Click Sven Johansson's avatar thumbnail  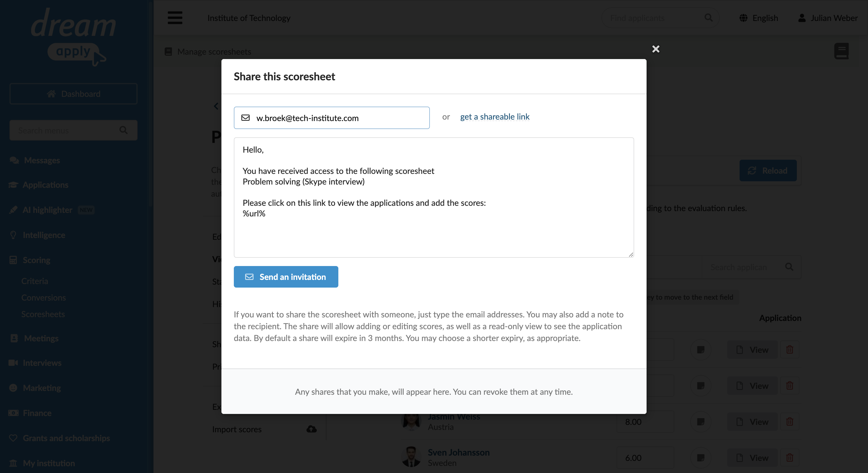pos(411,457)
